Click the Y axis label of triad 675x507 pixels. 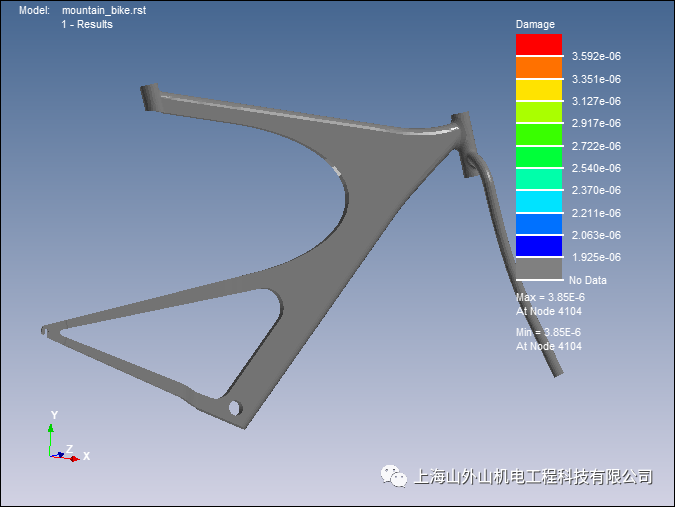point(54,415)
